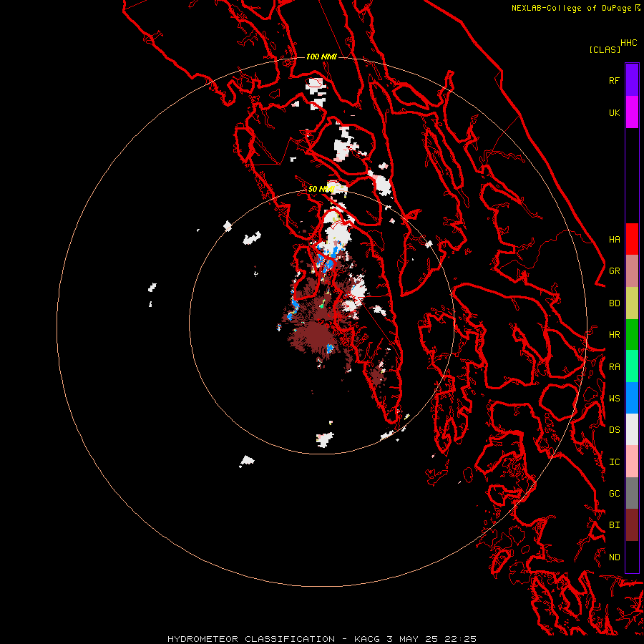
Task: Click the HHC product label
Action: click(x=628, y=43)
